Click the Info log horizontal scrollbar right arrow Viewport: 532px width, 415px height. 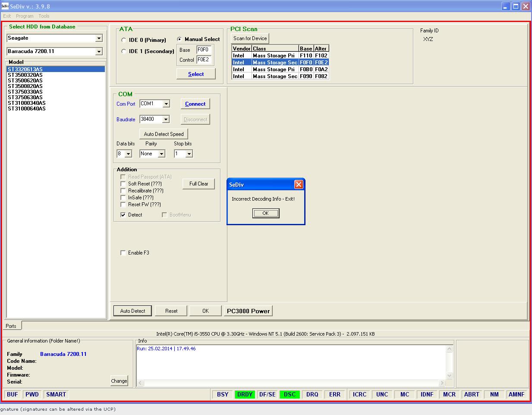[442, 383]
